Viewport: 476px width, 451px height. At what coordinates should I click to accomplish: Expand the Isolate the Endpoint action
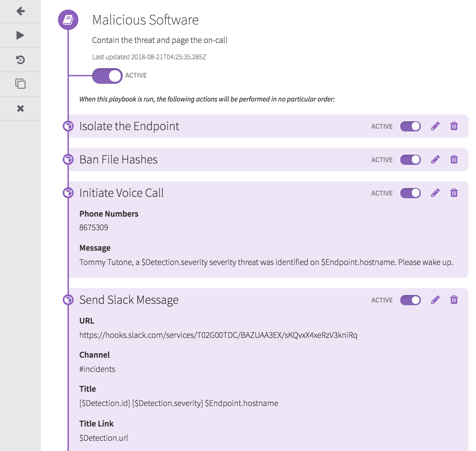point(129,126)
